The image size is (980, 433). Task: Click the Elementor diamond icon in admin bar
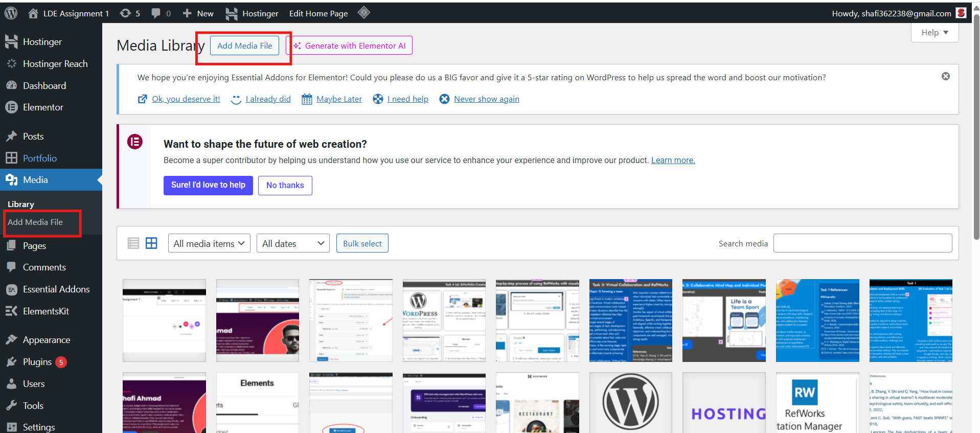click(x=363, y=13)
